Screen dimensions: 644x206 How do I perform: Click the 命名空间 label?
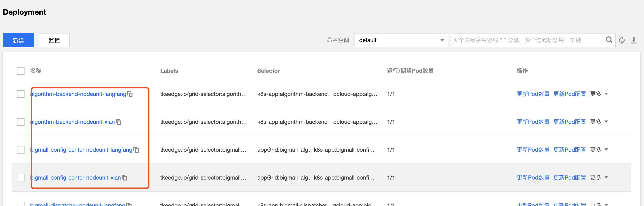coord(338,40)
